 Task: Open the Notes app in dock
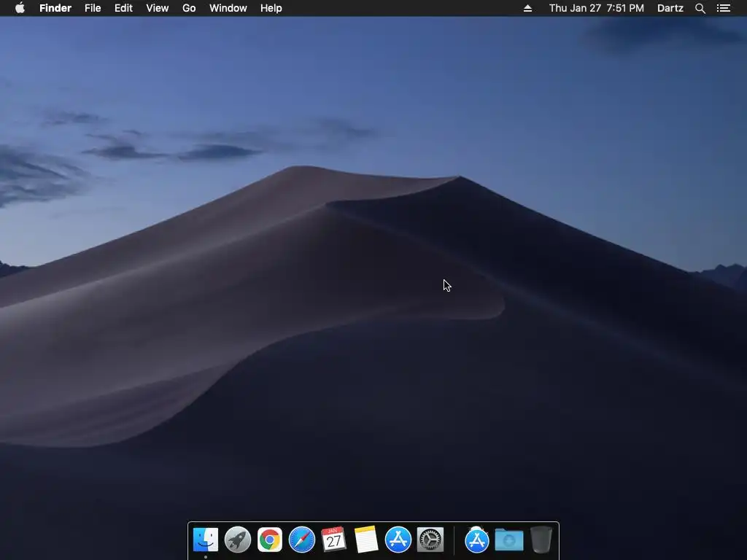(366, 540)
